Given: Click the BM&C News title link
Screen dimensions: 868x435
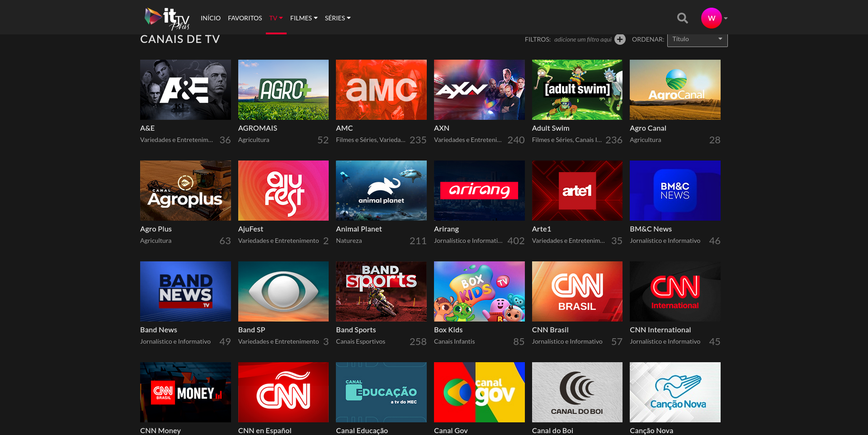Looking at the screenshot, I should (x=651, y=229).
